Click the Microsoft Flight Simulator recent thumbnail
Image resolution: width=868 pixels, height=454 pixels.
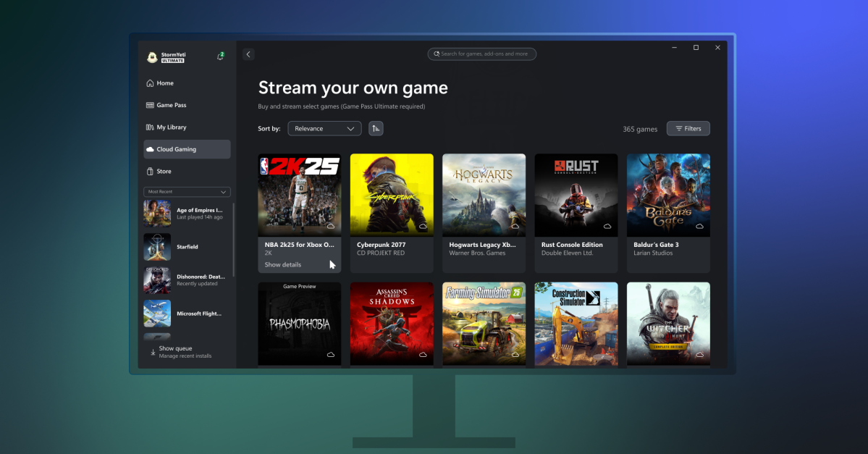pos(157,314)
